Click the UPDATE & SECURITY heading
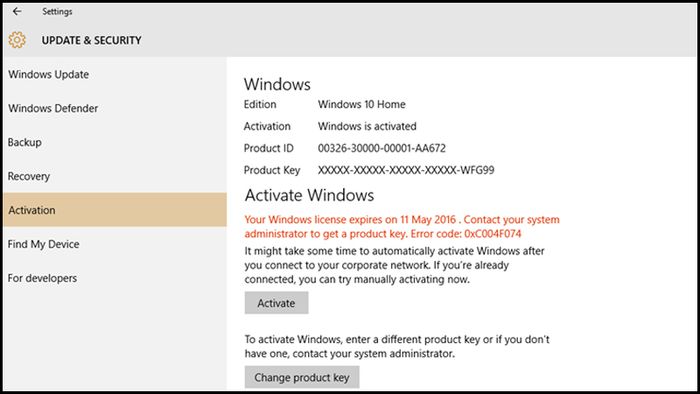700x394 pixels. coord(92,40)
